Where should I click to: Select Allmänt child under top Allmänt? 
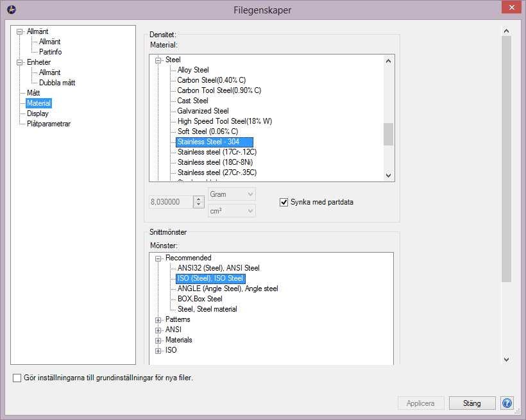pyautogui.click(x=49, y=42)
